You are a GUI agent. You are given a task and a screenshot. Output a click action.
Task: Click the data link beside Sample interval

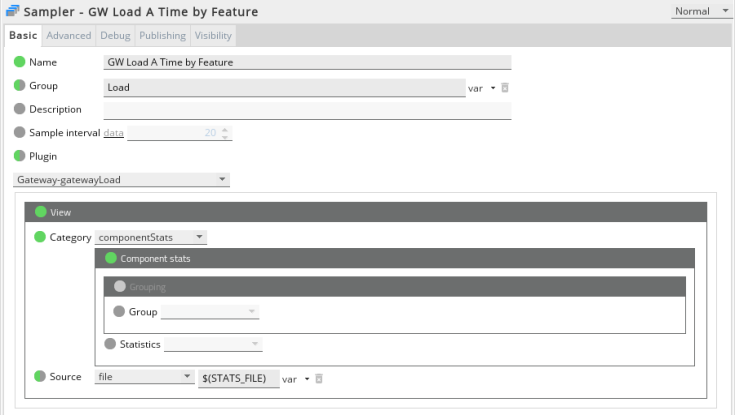coord(113,133)
